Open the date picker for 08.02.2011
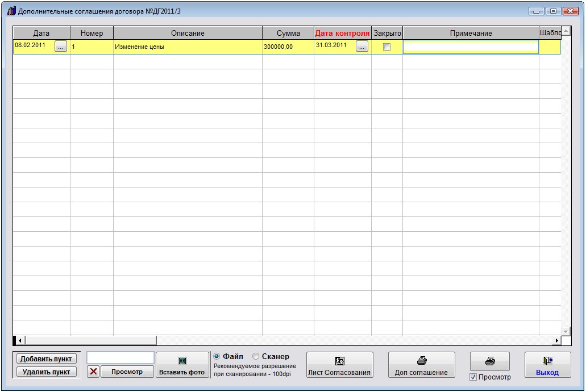This screenshot has width=586, height=392. (x=61, y=47)
